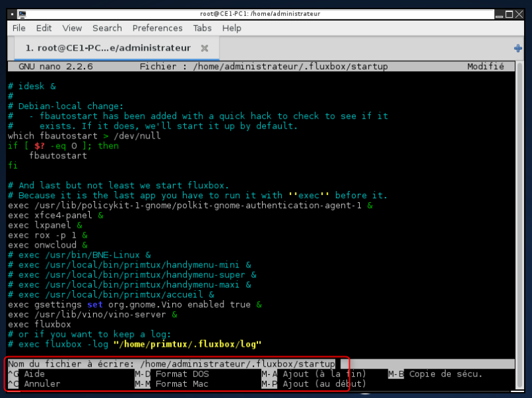532x398 pixels.
Task: Click the 'which fbautostart > /dev/null' line
Action: coord(84,136)
